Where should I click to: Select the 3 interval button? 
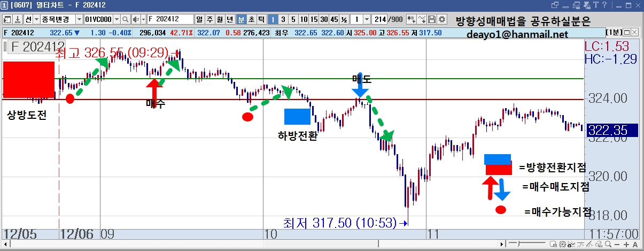(283, 19)
